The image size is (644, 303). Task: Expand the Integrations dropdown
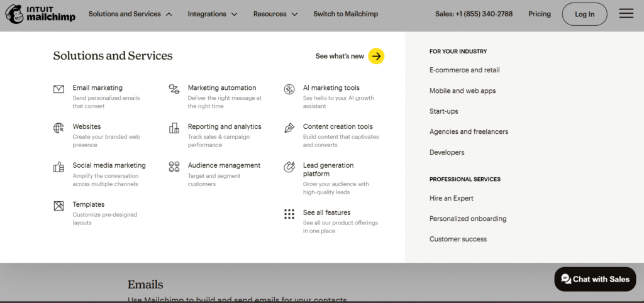coord(213,14)
